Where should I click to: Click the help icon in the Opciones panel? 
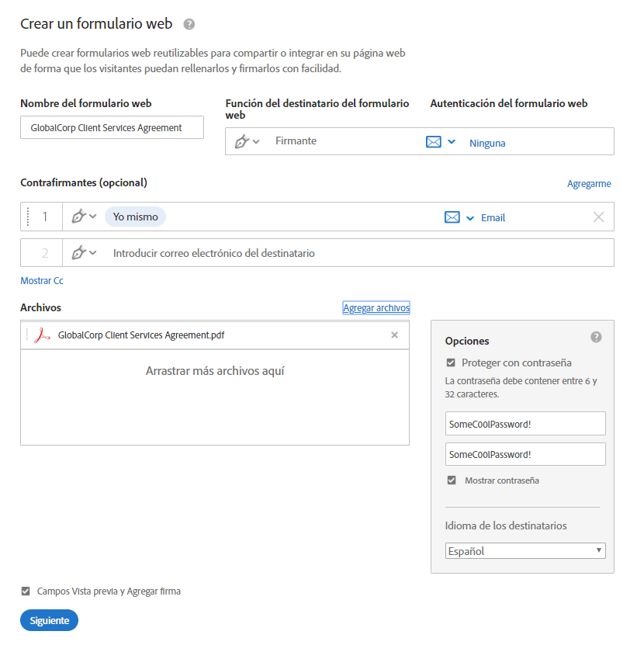tap(596, 337)
